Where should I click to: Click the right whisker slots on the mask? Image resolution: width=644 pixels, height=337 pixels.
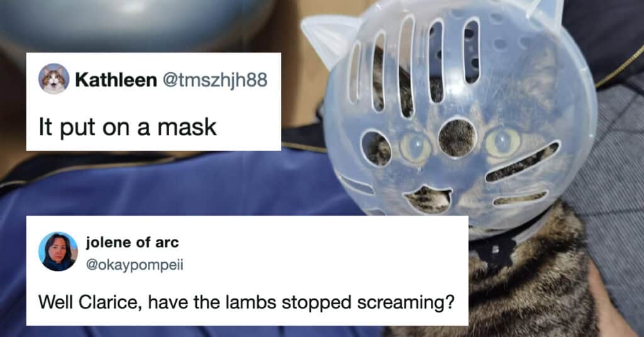[523, 174]
